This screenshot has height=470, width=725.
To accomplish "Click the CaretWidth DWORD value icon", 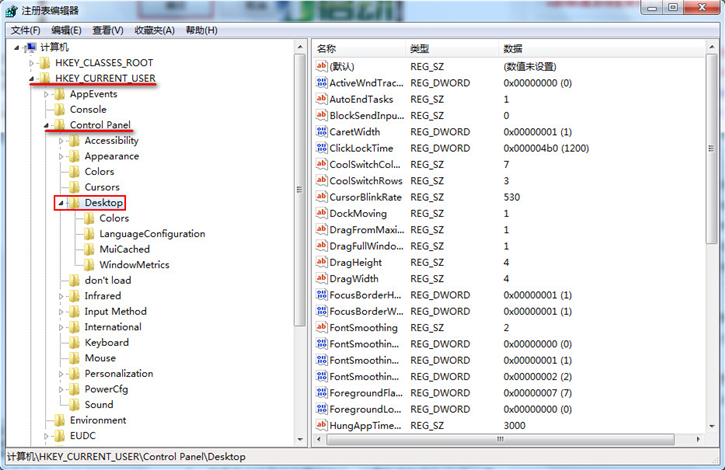I will [322, 132].
